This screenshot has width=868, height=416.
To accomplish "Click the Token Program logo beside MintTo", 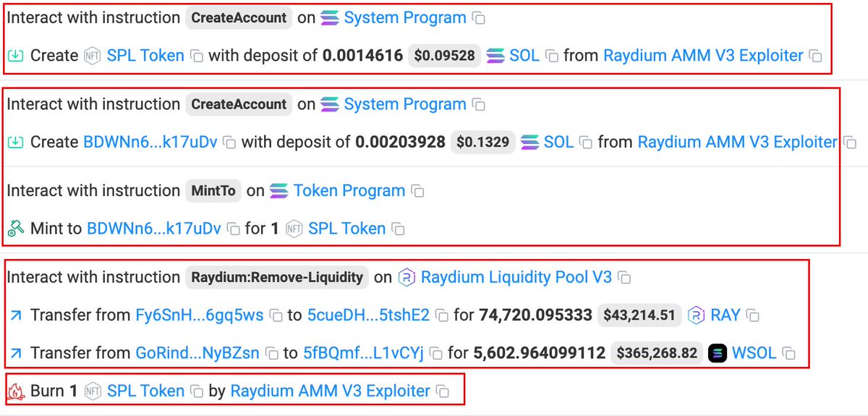I will point(278,191).
